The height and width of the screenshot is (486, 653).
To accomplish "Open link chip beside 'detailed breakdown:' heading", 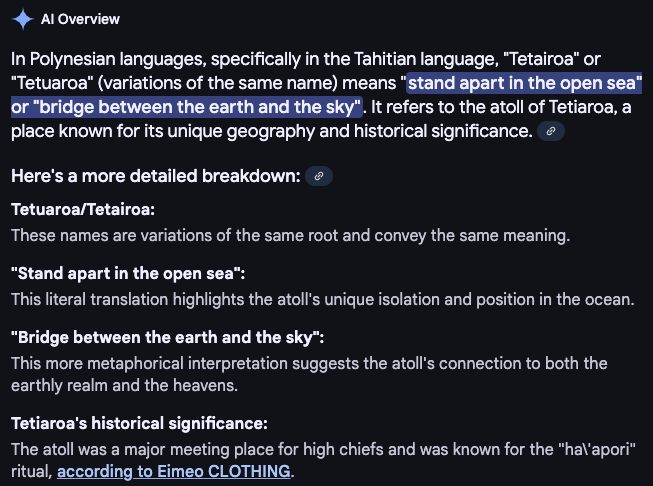I will coord(319,176).
